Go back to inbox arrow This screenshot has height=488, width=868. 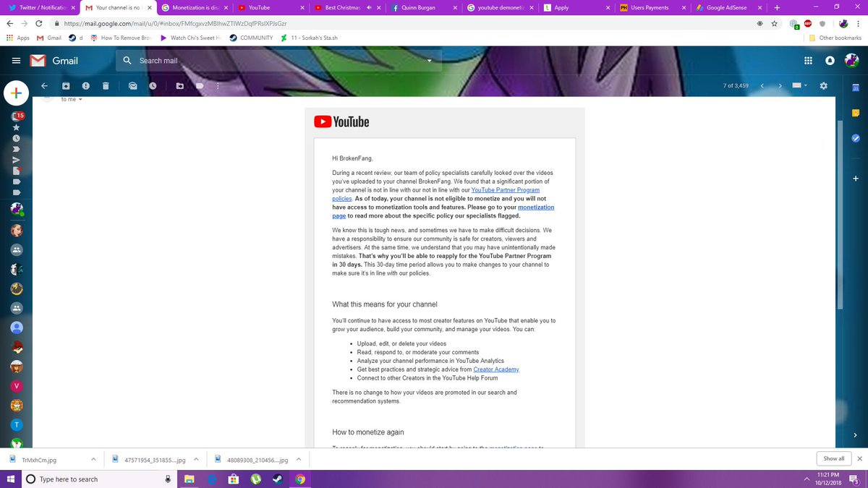click(44, 85)
